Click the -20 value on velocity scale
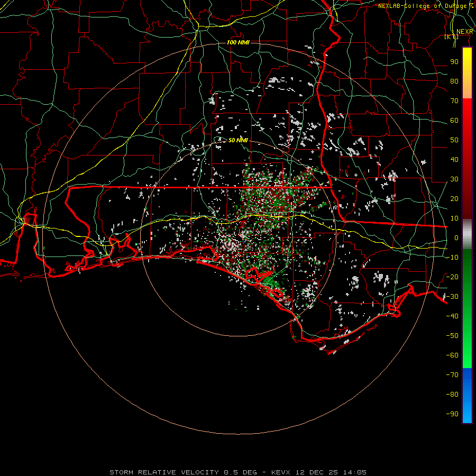This screenshot has height=476, width=476. 452,277
